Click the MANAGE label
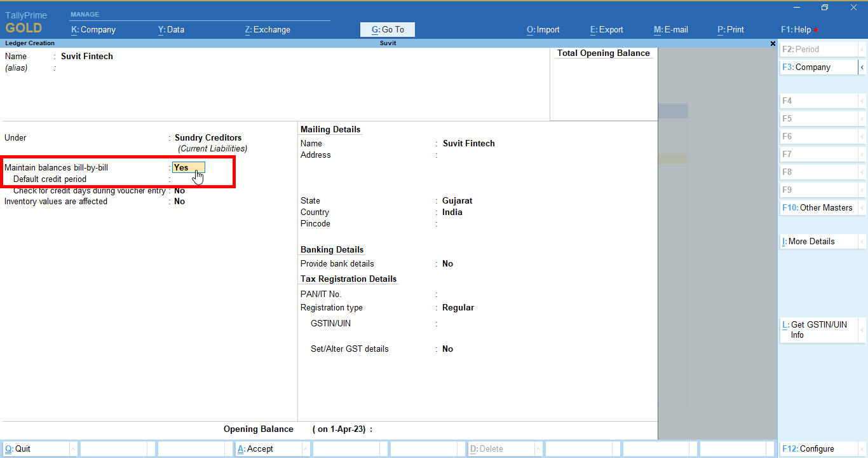Viewport: 868px width, 458px height. (x=85, y=14)
